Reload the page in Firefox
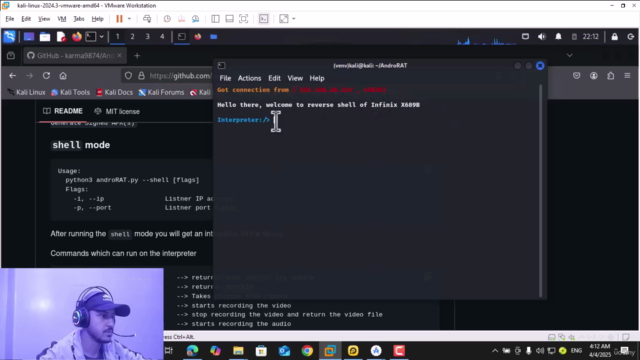This screenshot has height=360, width=640. (x=46, y=76)
